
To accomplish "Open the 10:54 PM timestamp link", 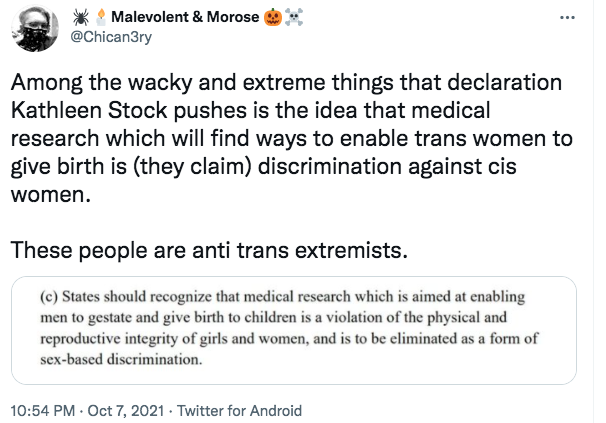I will [43, 411].
